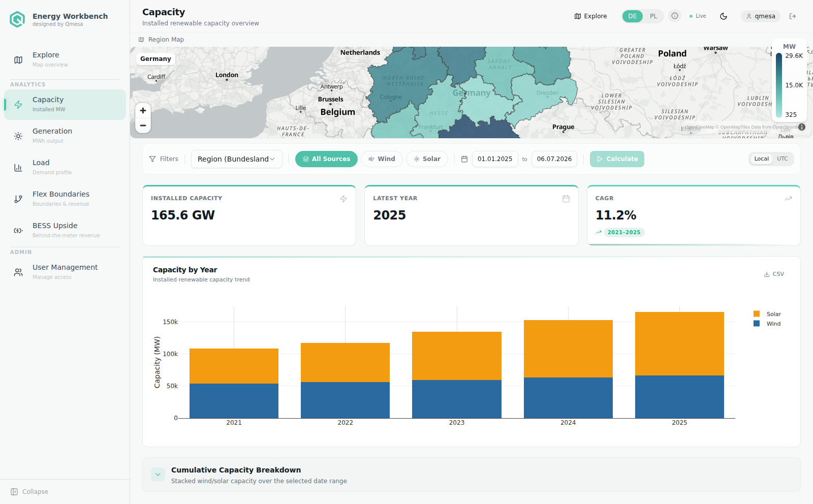Click the 165.6 GW installed capacity value
The image size is (813, 504).
pos(183,215)
